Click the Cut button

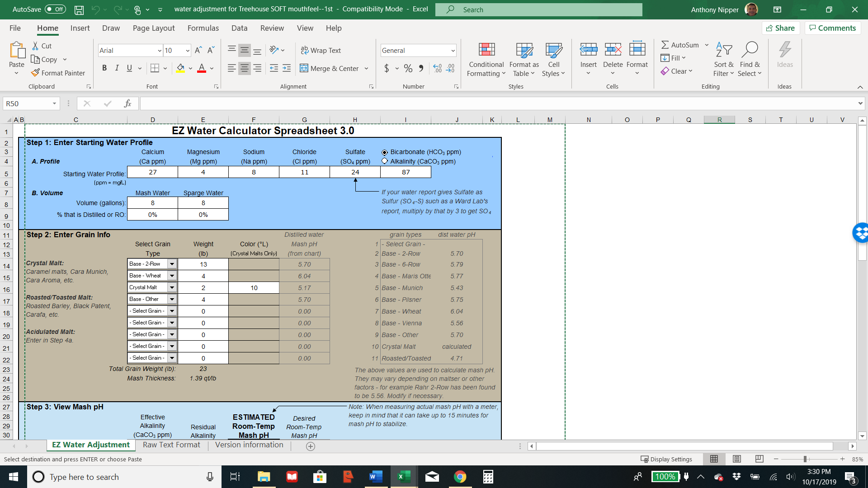(x=42, y=46)
